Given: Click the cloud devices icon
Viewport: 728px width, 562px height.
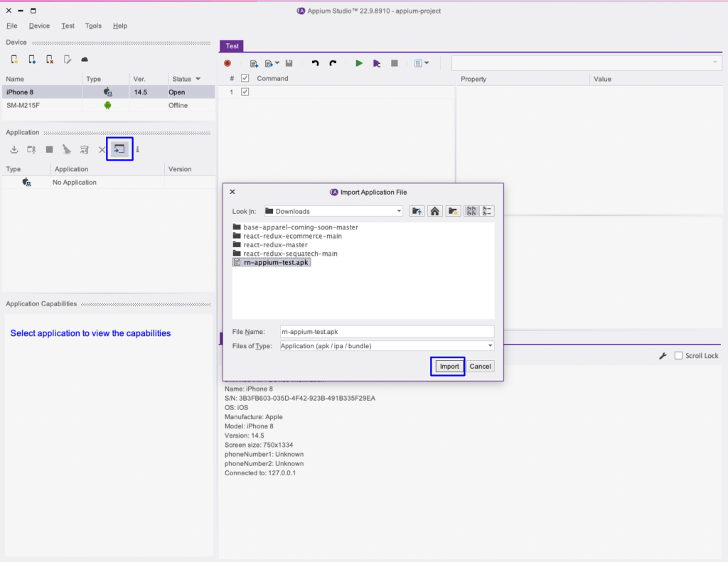Looking at the screenshot, I should tap(85, 60).
